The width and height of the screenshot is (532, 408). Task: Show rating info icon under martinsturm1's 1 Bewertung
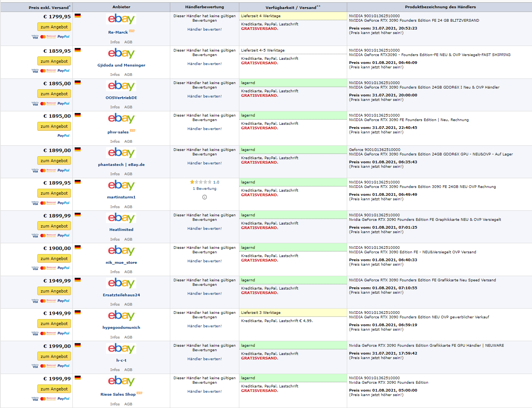tap(205, 197)
